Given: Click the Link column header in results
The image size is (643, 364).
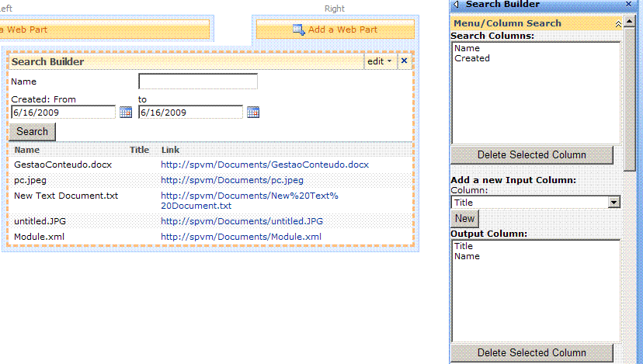Looking at the screenshot, I should coord(170,150).
